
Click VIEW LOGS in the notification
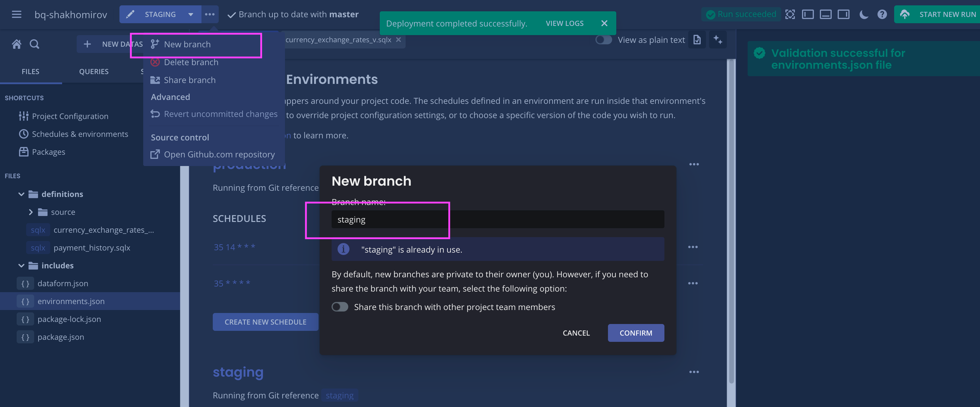pos(564,23)
